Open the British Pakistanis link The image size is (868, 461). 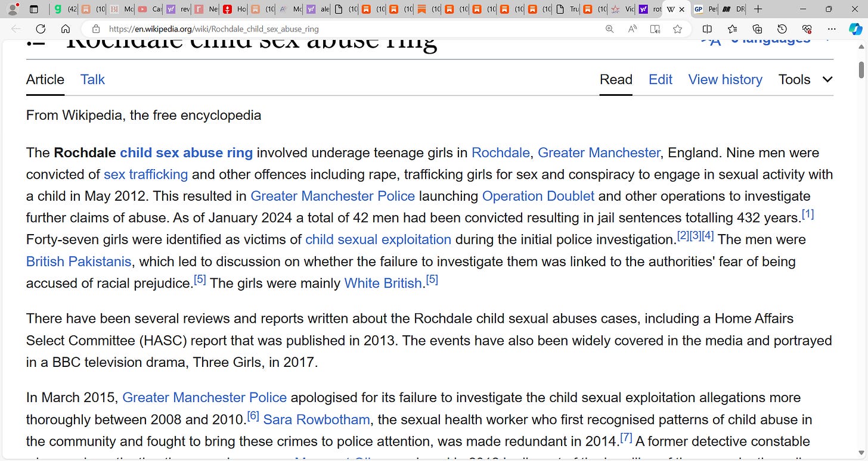pyautogui.click(x=79, y=261)
